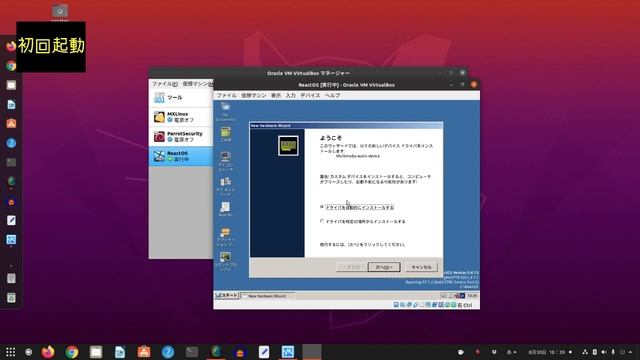Image resolution: width=640 pixels, height=360 pixels.
Task: Open the network indicator in the bottom panel
Action: 585,352
